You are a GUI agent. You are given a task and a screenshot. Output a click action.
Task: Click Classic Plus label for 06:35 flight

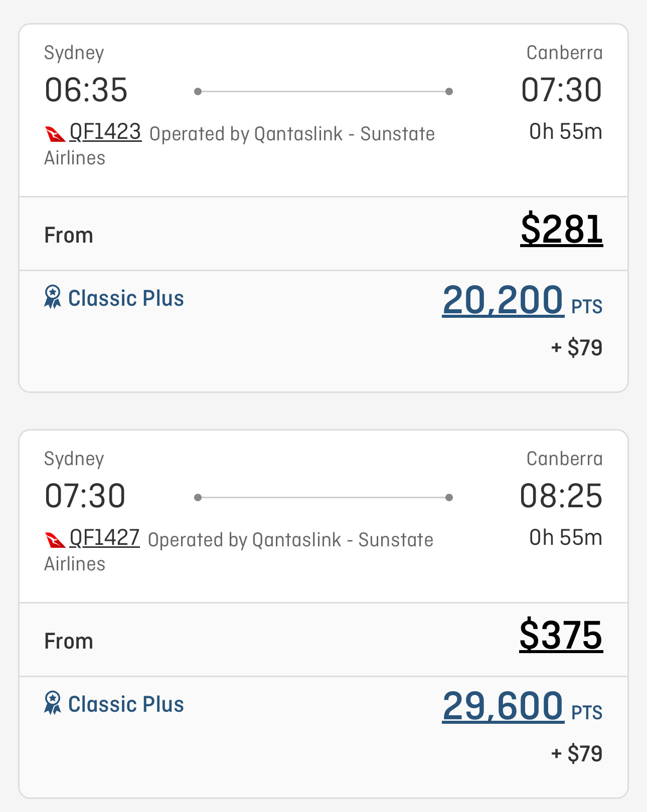[x=126, y=298]
